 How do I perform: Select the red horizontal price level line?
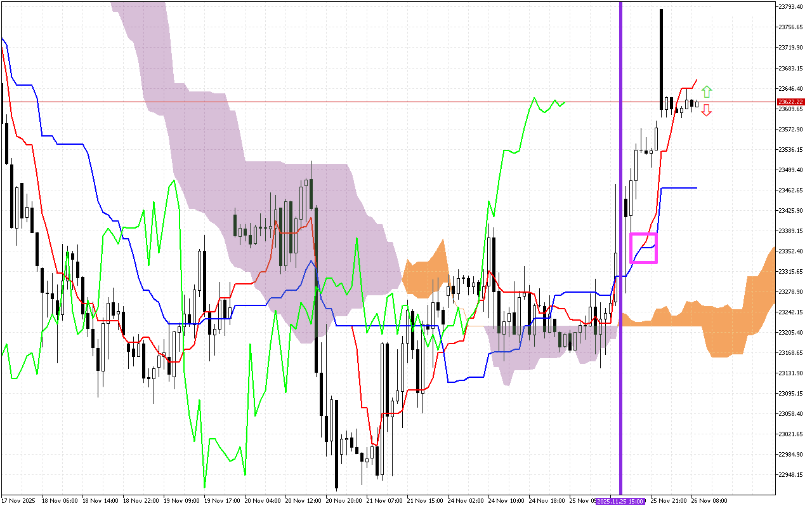coord(317,102)
